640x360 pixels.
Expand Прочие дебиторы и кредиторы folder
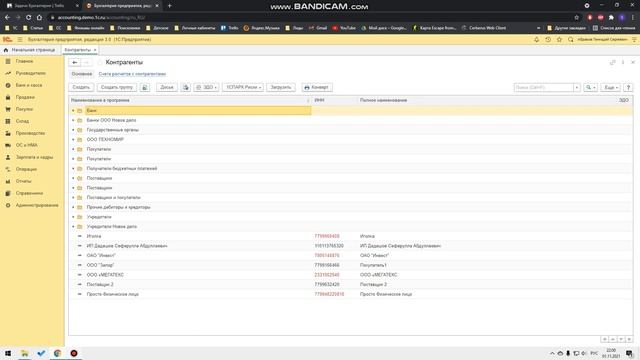pyautogui.click(x=73, y=207)
